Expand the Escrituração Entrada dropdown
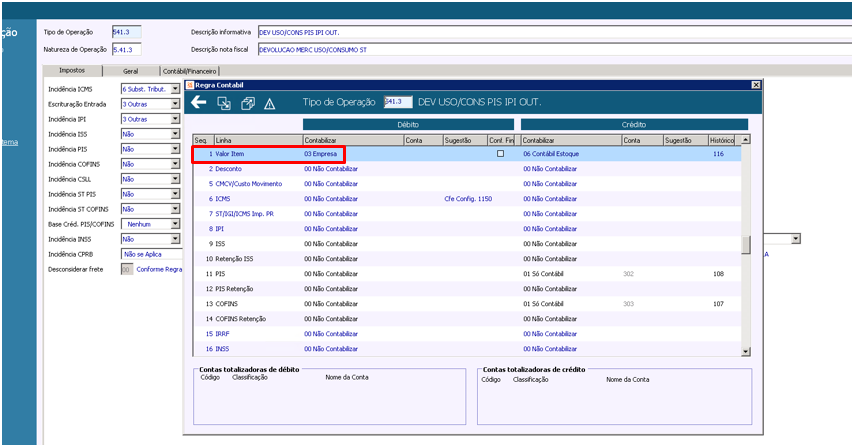Viewport: 854px width, 445px height. pos(175,104)
